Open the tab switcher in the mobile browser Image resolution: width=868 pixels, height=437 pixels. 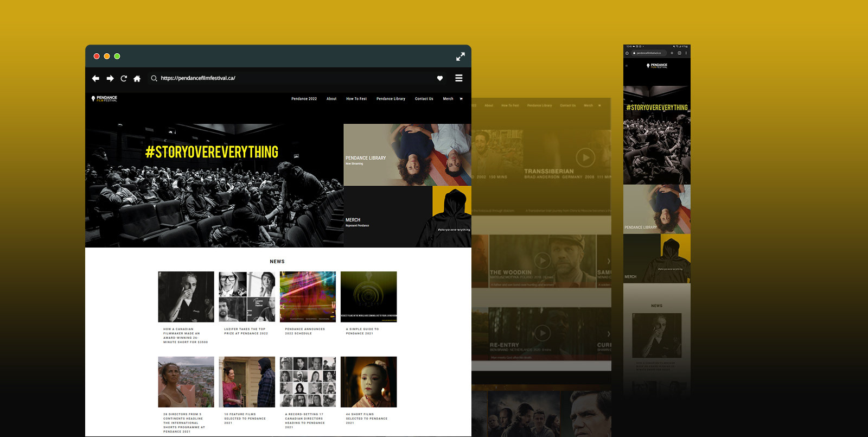(679, 53)
